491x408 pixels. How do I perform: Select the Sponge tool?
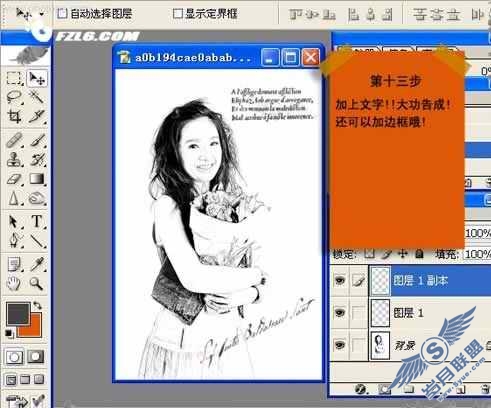tap(36, 198)
